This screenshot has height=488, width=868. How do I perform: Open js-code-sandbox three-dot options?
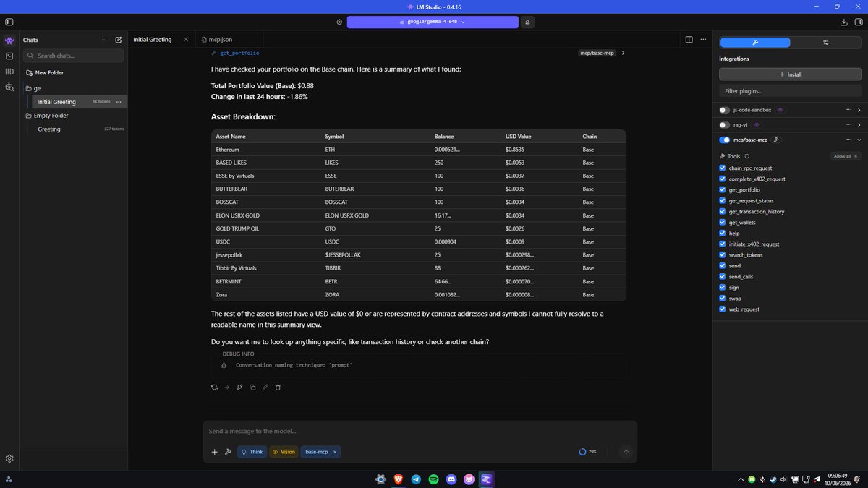pyautogui.click(x=849, y=110)
